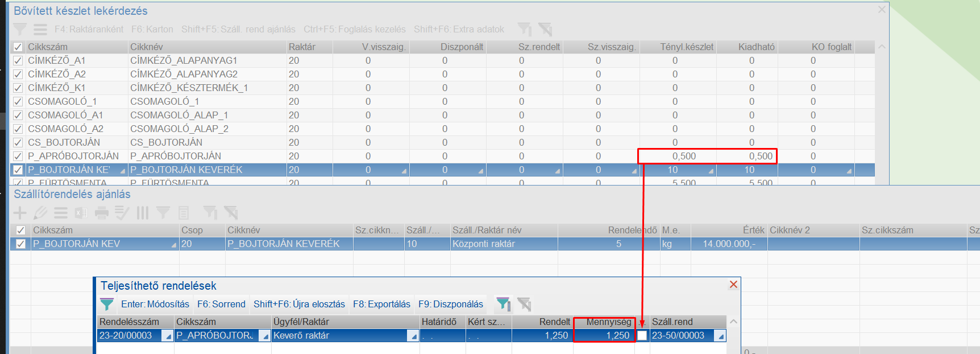The height and width of the screenshot is (354, 980).
Task: Open dropdown arrow of Keverő raktár cell
Action: coord(413,336)
